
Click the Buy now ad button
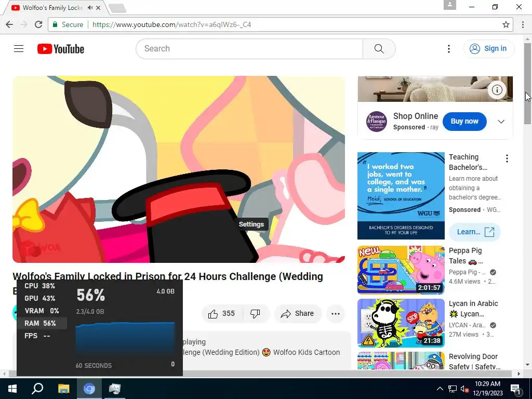click(464, 122)
